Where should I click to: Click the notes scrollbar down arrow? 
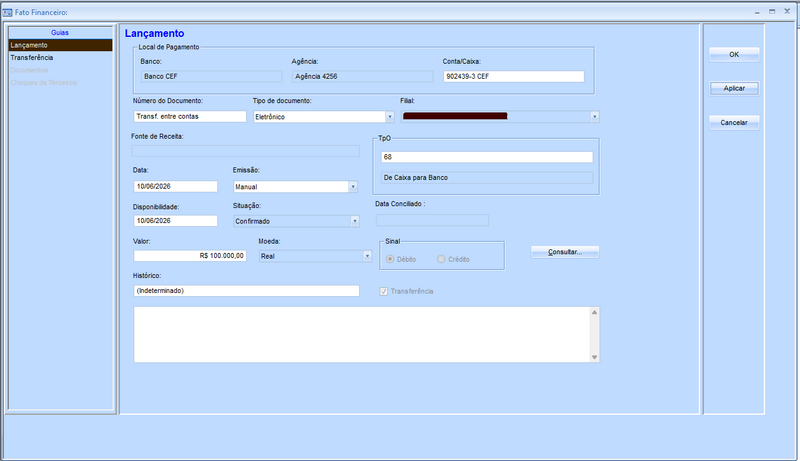(x=594, y=357)
